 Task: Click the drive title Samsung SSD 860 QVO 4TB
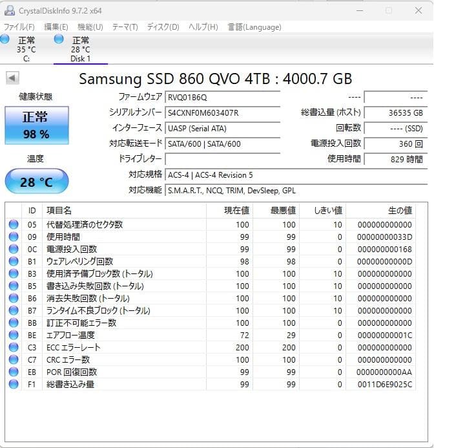pyautogui.click(x=216, y=79)
